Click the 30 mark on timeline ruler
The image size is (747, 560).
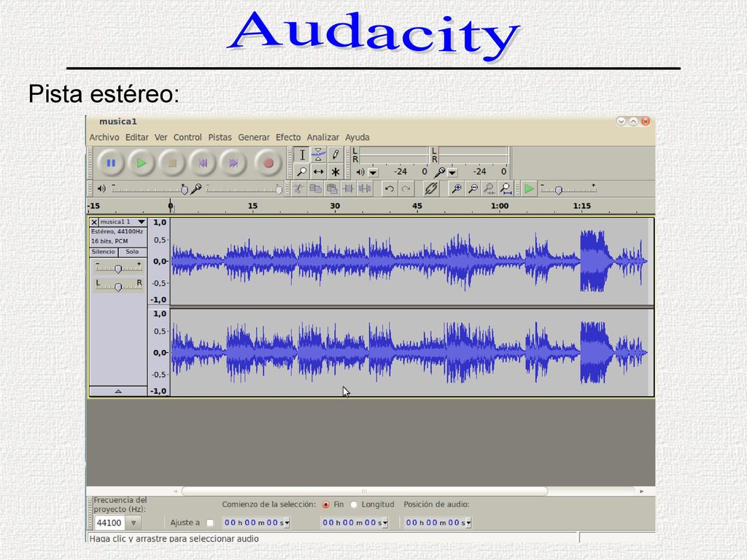point(336,206)
